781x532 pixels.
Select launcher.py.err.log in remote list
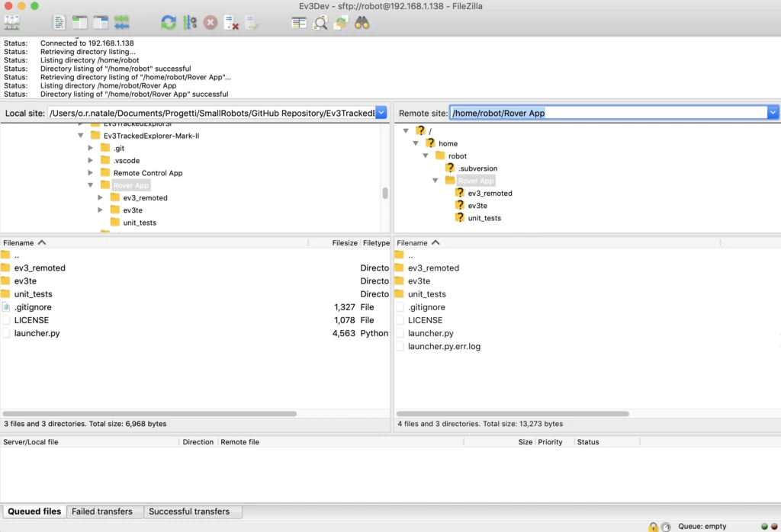coord(587,346)
